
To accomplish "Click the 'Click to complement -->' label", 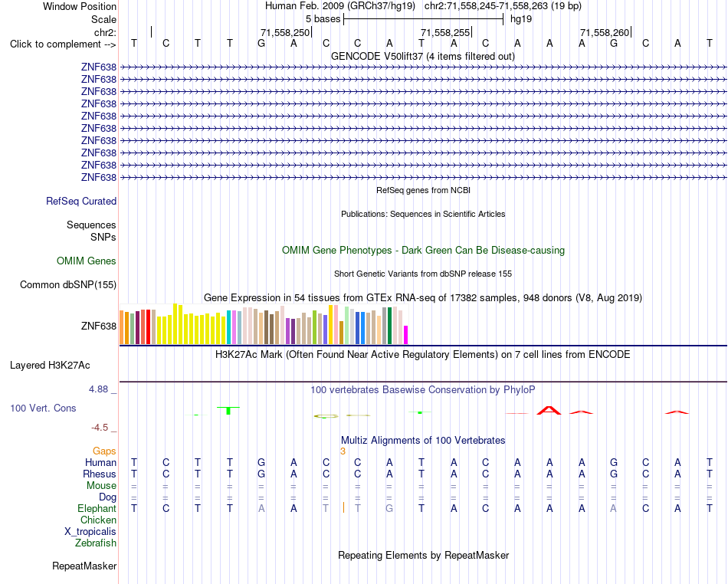I will click(x=63, y=44).
